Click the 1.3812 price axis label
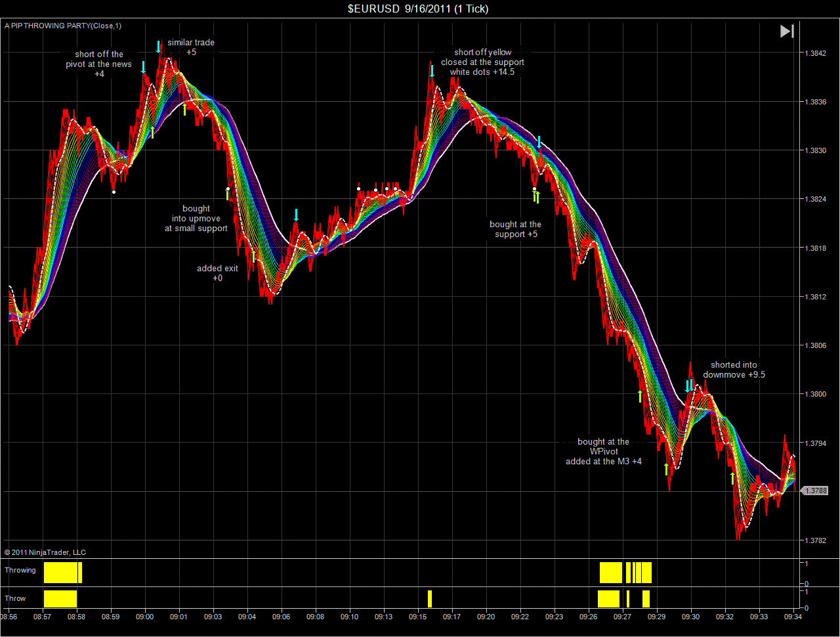This screenshot has height=637, width=840. coord(815,297)
